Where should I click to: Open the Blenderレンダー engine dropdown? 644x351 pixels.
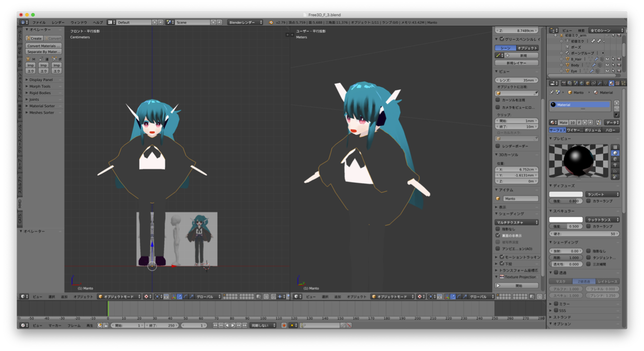[246, 22]
